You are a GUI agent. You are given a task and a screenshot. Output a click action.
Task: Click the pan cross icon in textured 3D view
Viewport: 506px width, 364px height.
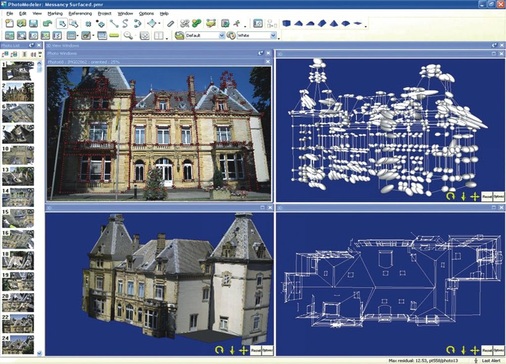(243, 350)
